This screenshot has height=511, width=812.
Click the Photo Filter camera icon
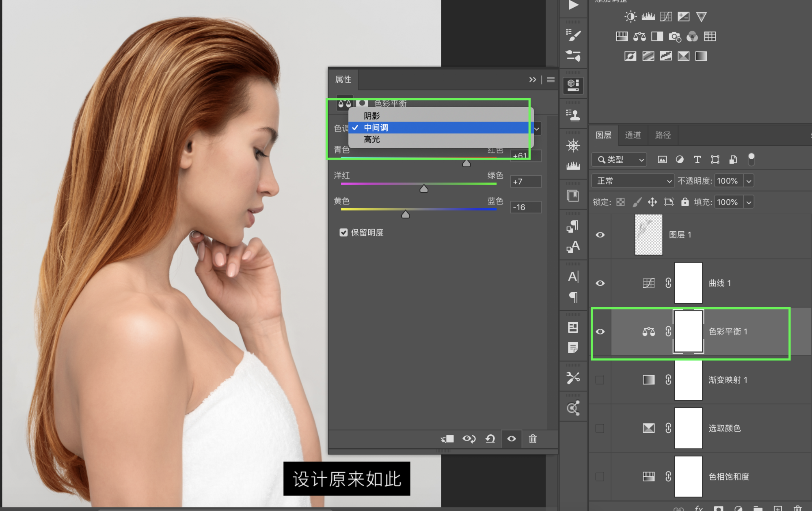click(674, 37)
